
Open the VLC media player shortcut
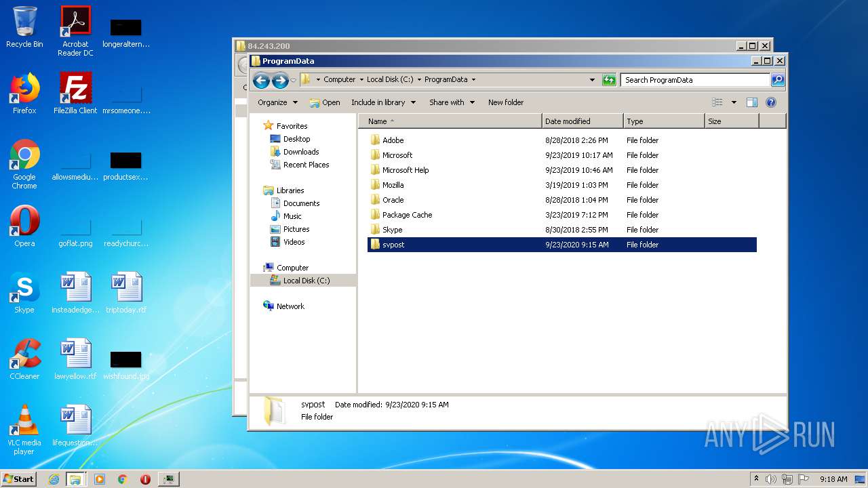(24, 430)
